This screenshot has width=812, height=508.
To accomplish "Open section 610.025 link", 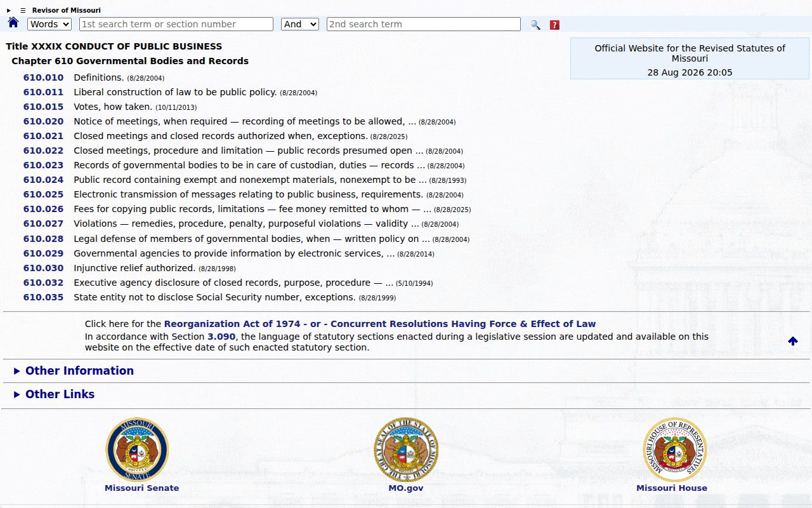I will (43, 194).
